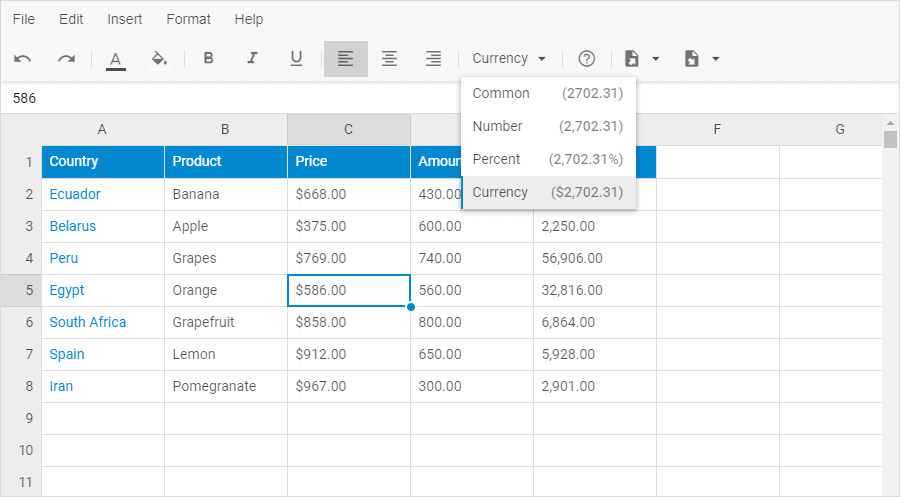This screenshot has height=497, width=900.
Task: Choose the Percent number format
Action: tap(548, 159)
